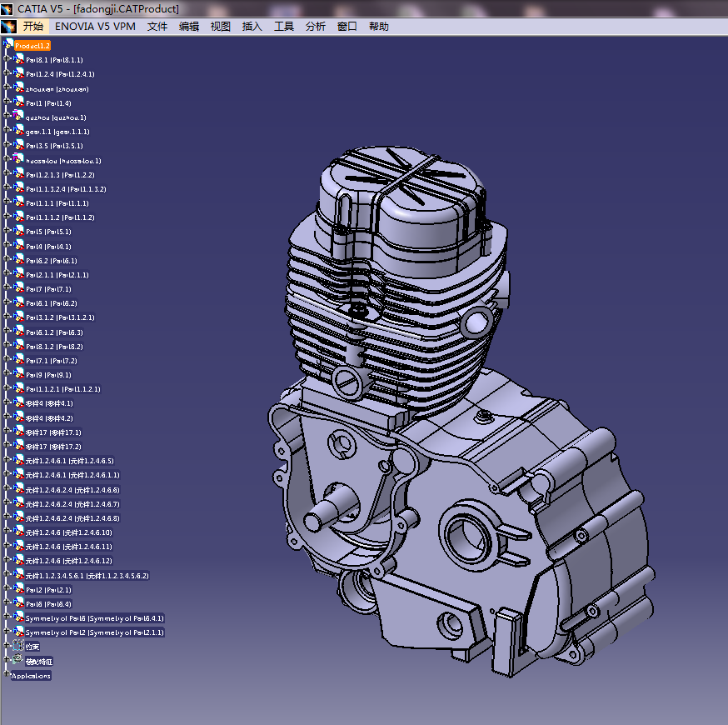Click the document icon beside the 开始 menu
728x725 pixels.
pyautogui.click(x=8, y=27)
